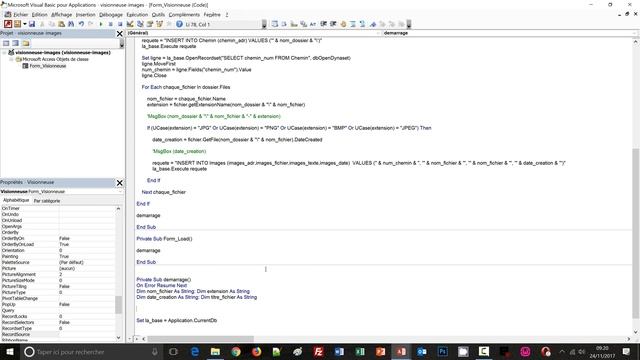Click View Object icon in Project panel
Image resolution: width=640 pixels, height=360 pixels.
click(x=16, y=43)
